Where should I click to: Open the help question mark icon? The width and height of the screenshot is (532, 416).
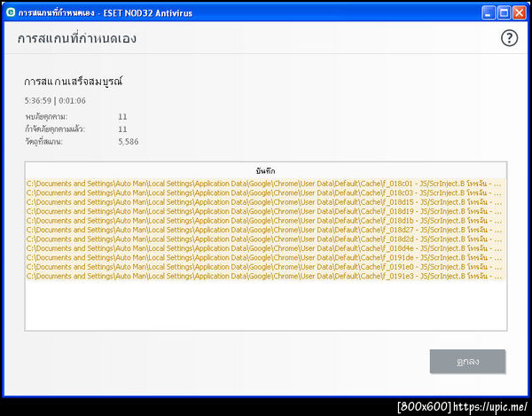click(509, 38)
